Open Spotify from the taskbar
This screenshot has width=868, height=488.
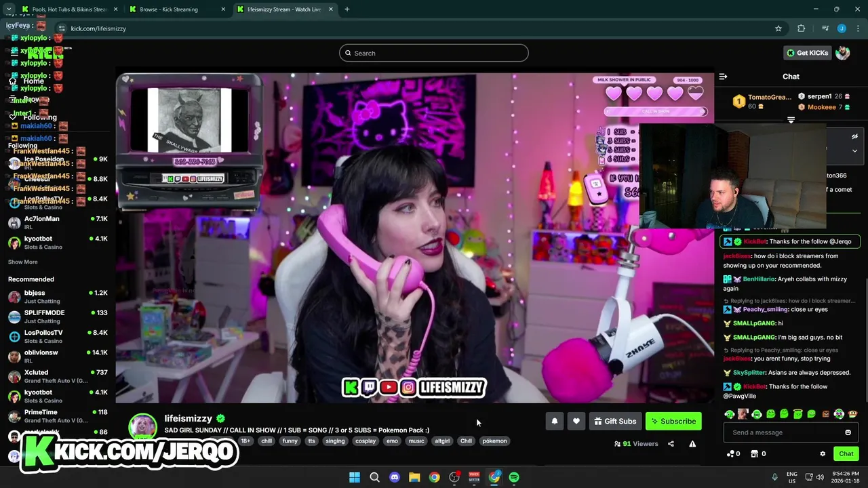[514, 477]
